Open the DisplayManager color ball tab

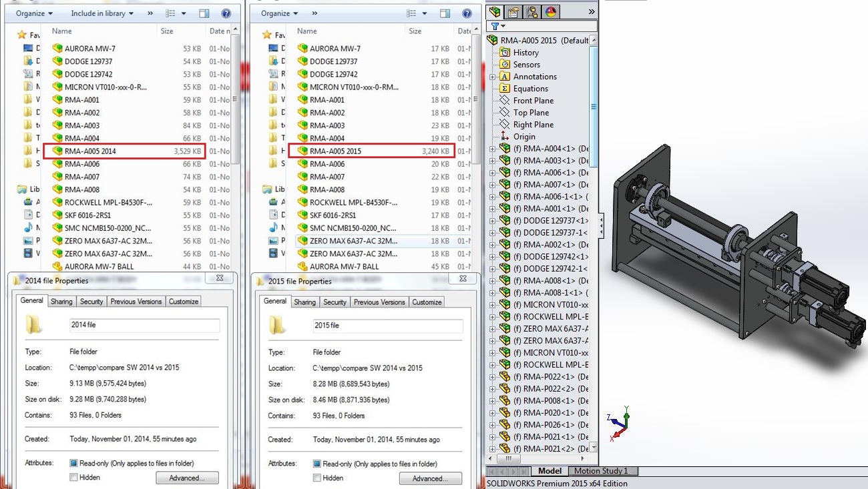click(x=551, y=12)
